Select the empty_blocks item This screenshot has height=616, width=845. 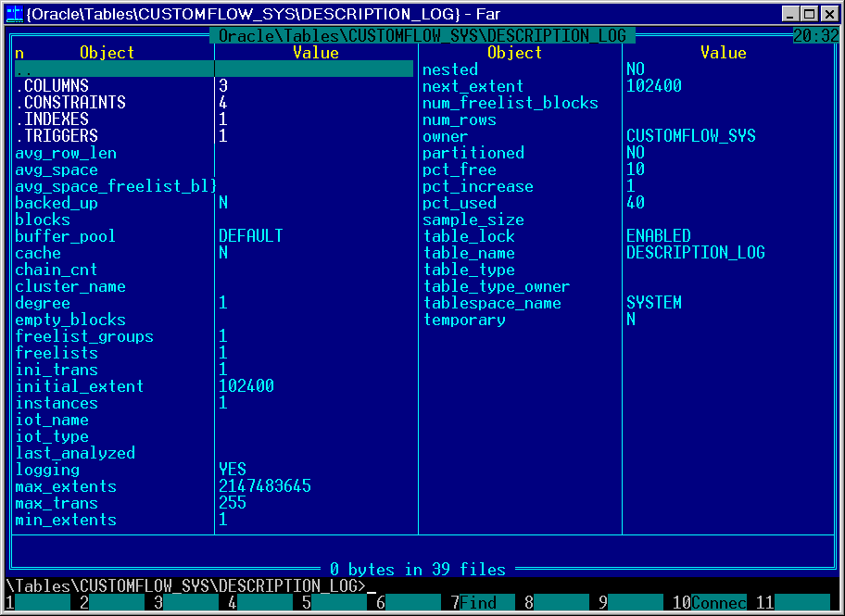pos(70,320)
